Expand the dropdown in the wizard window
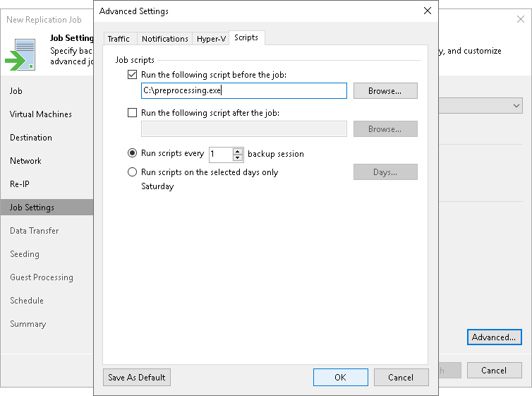Image resolution: width=532 pixels, height=396 pixels. [x=516, y=106]
